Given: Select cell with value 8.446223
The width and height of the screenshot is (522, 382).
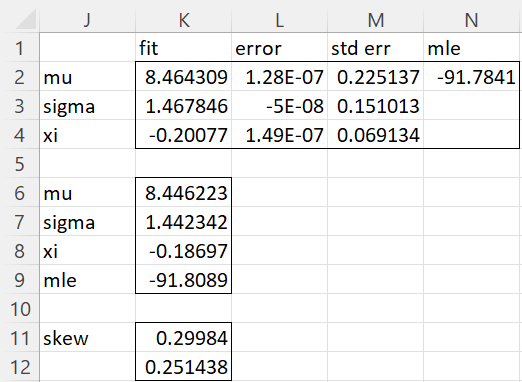Looking at the screenshot, I should tap(184, 192).
